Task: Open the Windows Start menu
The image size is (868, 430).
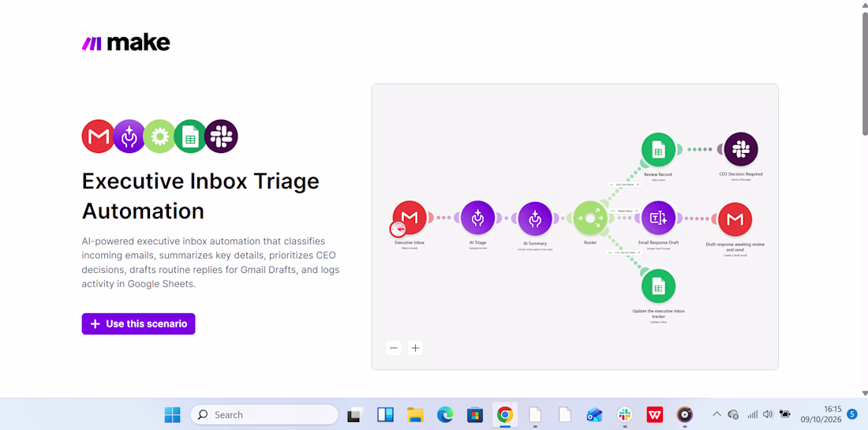Action: pyautogui.click(x=172, y=414)
